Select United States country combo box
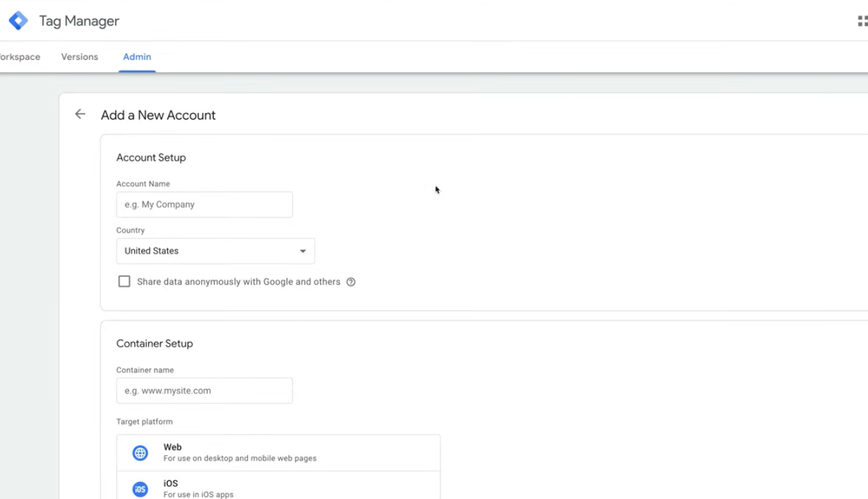 tap(209, 251)
